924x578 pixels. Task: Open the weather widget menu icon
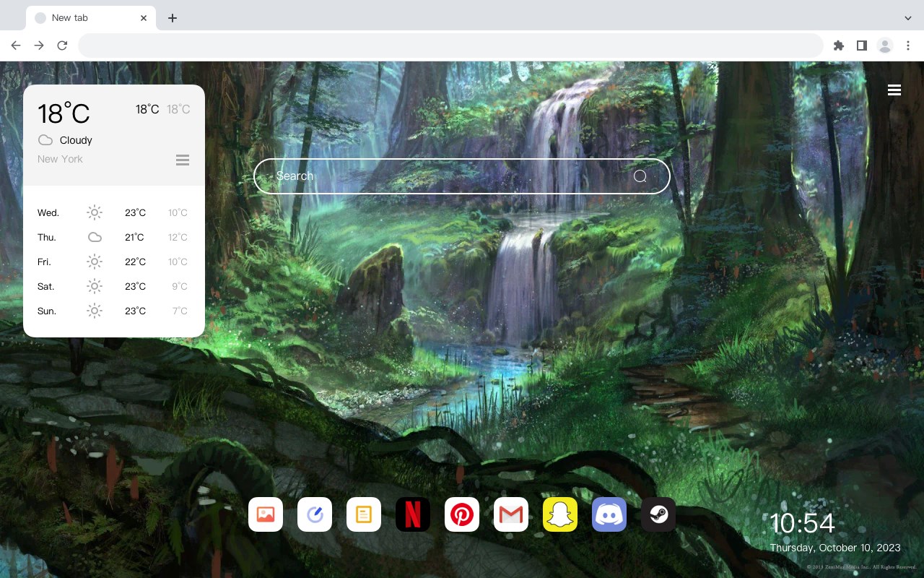click(183, 160)
